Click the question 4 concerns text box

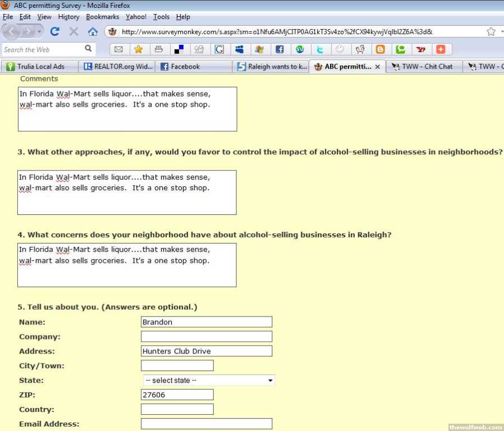coord(127,265)
